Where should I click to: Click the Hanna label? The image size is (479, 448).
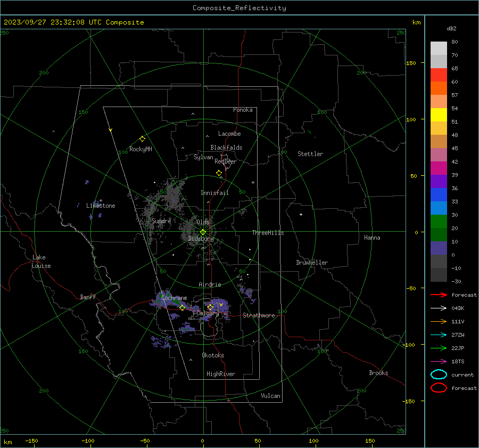click(x=372, y=238)
